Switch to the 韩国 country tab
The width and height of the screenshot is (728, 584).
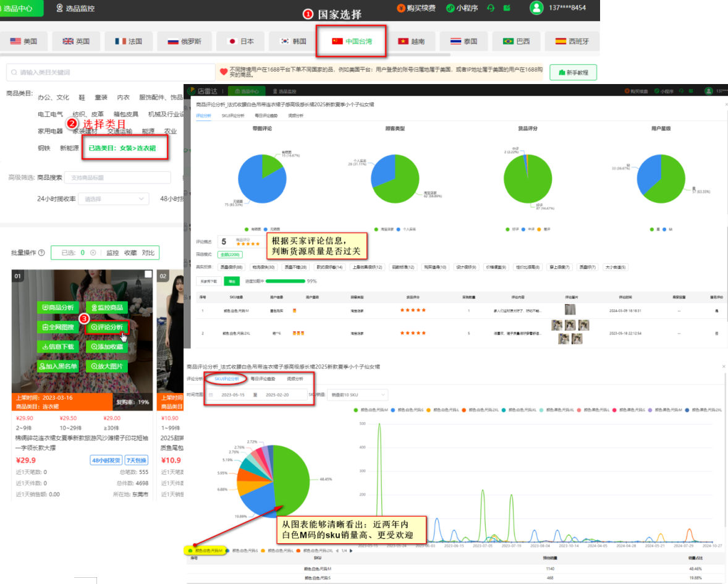[x=294, y=41]
